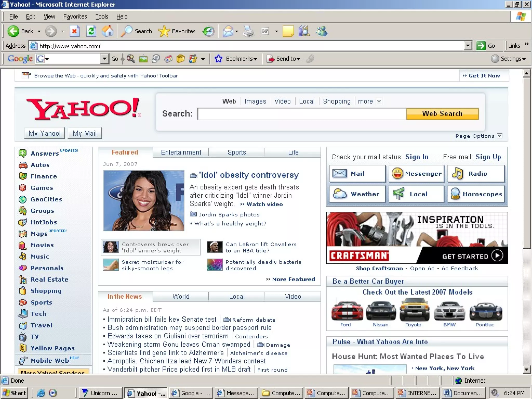Follow the 'More Featured' link
532x399 pixels.
[293, 279]
